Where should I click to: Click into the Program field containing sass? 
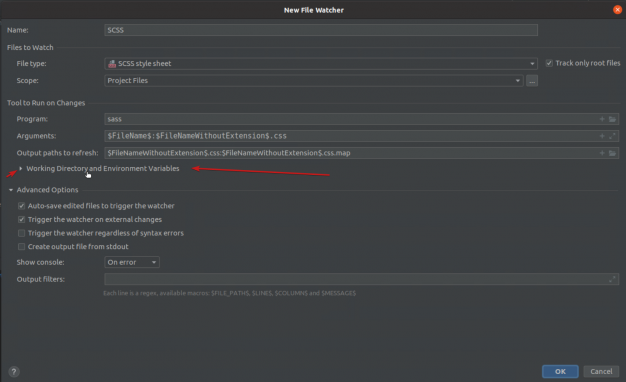pos(351,119)
